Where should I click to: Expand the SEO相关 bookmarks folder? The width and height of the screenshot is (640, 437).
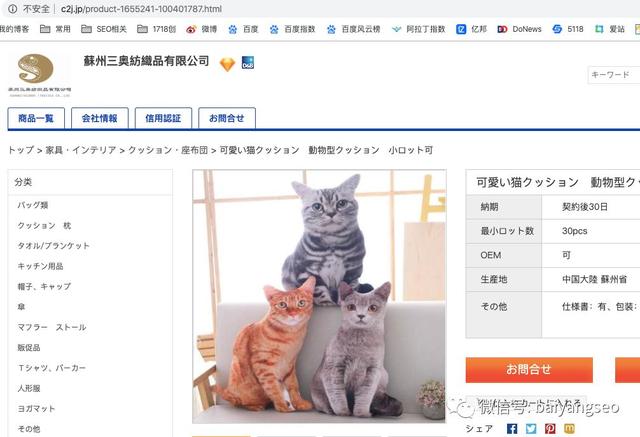(x=104, y=29)
